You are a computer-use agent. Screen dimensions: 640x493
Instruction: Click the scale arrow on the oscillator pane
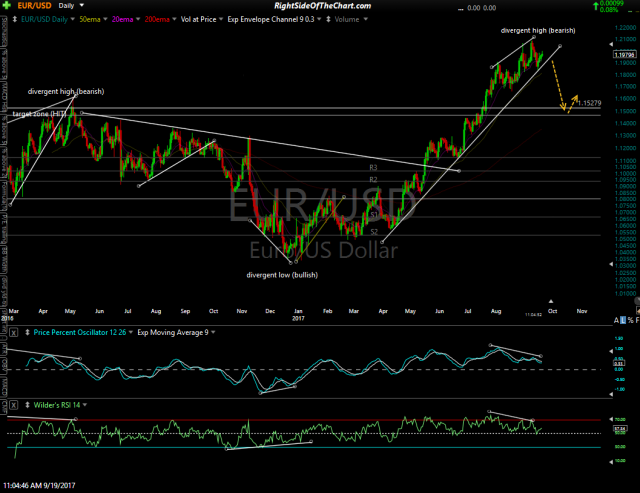[611, 351]
